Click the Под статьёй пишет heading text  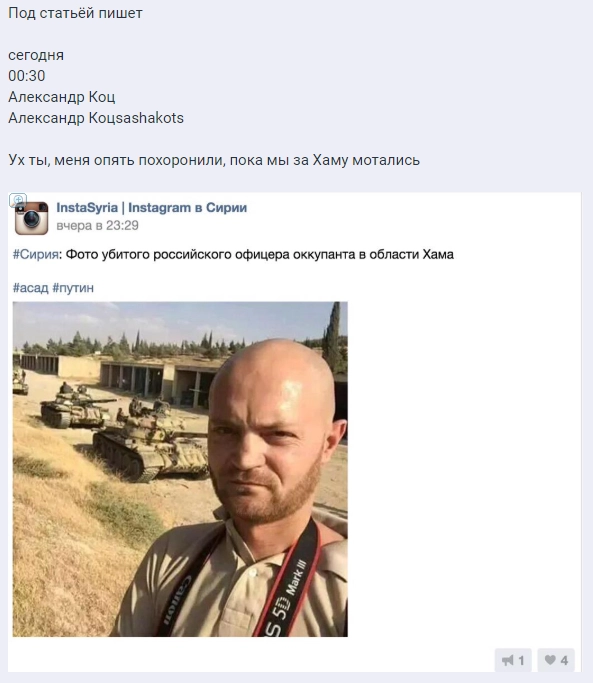(x=75, y=13)
